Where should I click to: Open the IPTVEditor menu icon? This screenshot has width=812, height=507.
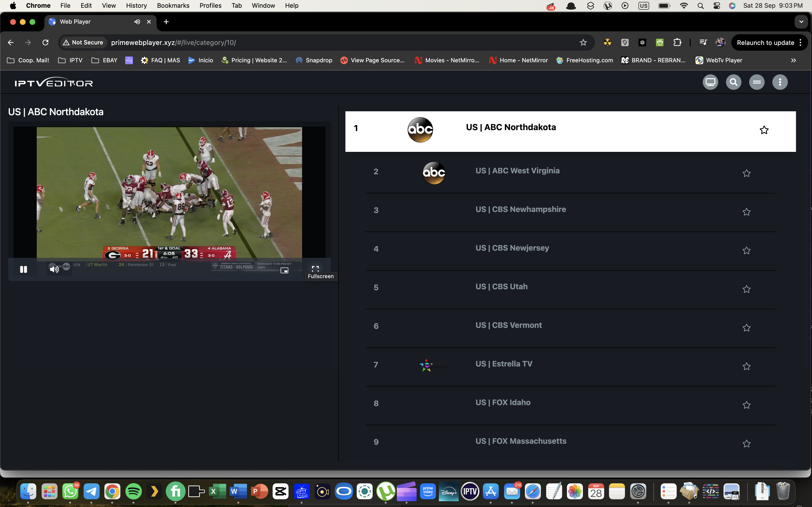point(757,82)
